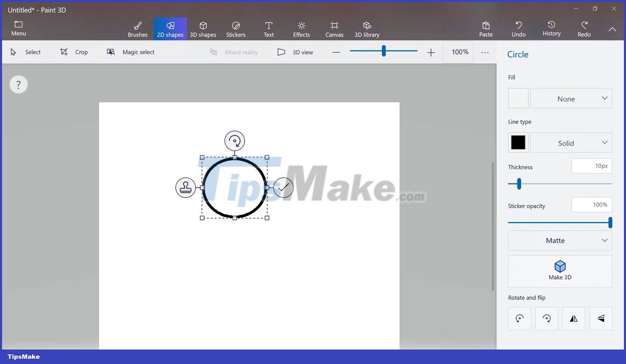Click the canvas area scrollbar
This screenshot has width=626, height=364.
[x=493, y=226]
